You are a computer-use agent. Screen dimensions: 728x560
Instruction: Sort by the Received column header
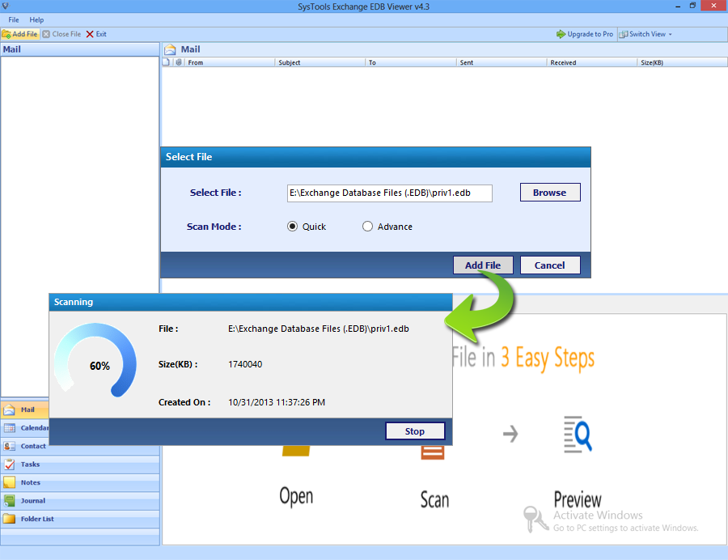point(592,62)
